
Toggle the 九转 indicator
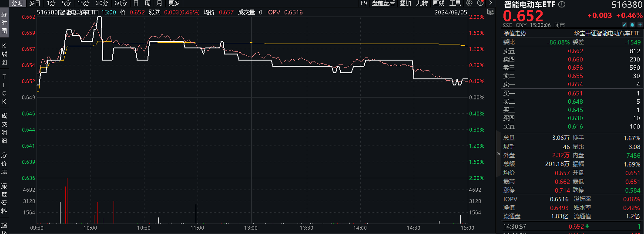pos(422,3)
